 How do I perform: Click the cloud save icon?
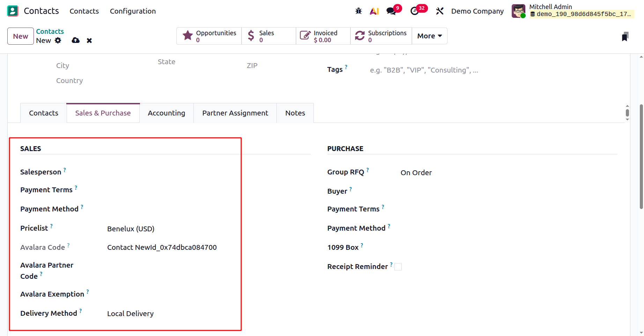pyautogui.click(x=75, y=40)
